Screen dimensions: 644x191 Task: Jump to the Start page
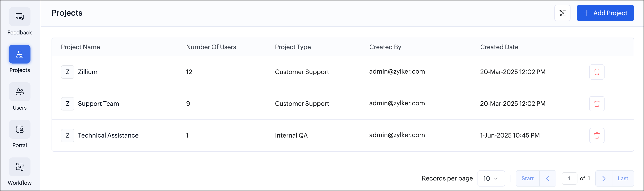point(527,178)
